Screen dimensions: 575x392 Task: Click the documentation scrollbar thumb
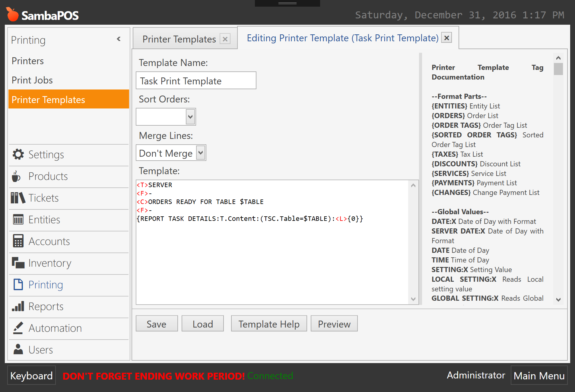click(x=558, y=69)
